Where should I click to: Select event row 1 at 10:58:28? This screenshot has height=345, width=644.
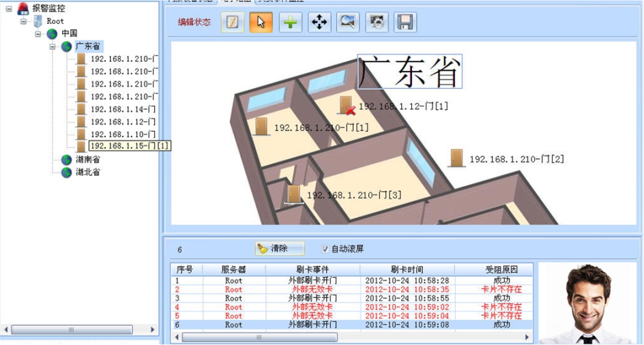point(352,281)
